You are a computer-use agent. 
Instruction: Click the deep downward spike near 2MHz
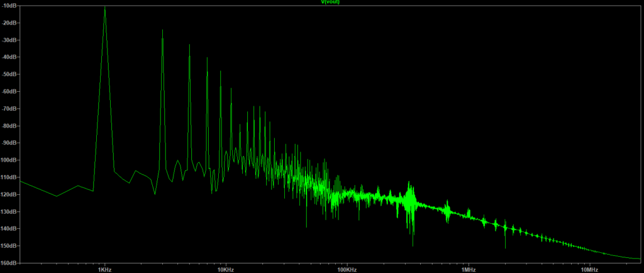click(x=505, y=247)
